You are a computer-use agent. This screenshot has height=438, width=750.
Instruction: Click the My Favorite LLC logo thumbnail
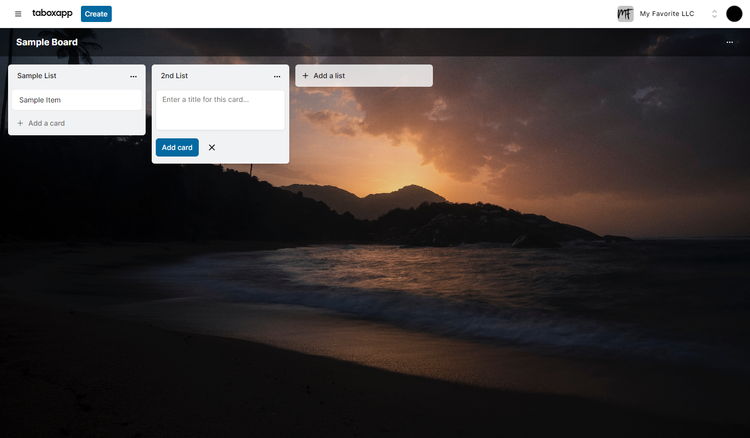pyautogui.click(x=625, y=14)
